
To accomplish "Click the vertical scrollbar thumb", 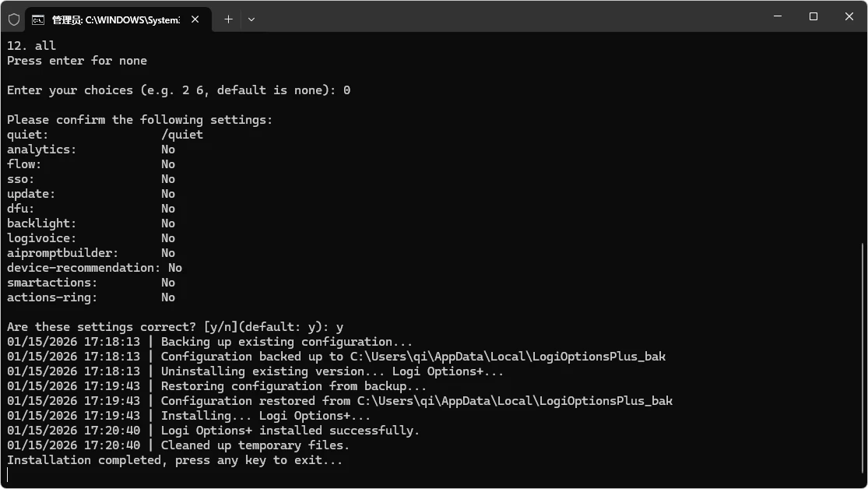I will tap(863, 358).
